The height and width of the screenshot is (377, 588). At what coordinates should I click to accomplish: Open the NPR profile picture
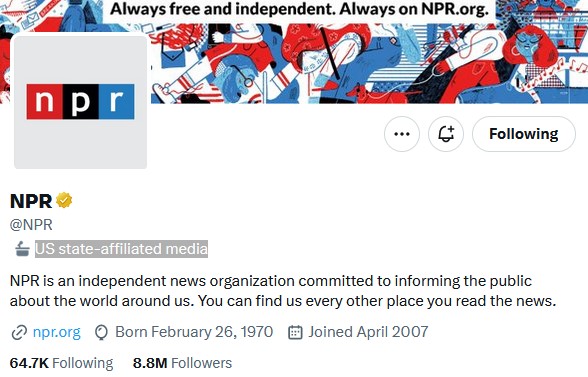point(80,102)
